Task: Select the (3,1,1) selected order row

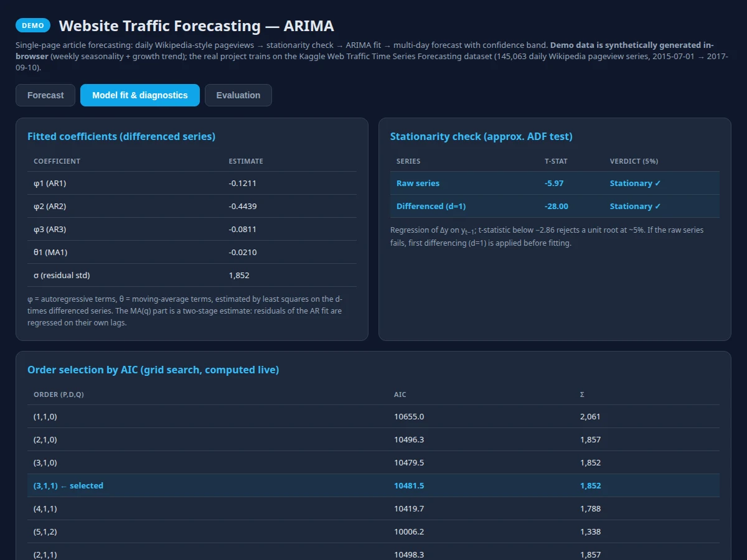Action: point(374,485)
